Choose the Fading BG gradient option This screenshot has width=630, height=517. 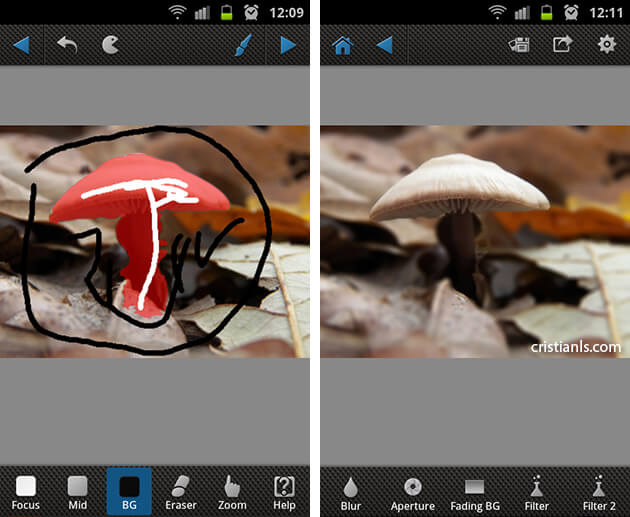[x=474, y=492]
